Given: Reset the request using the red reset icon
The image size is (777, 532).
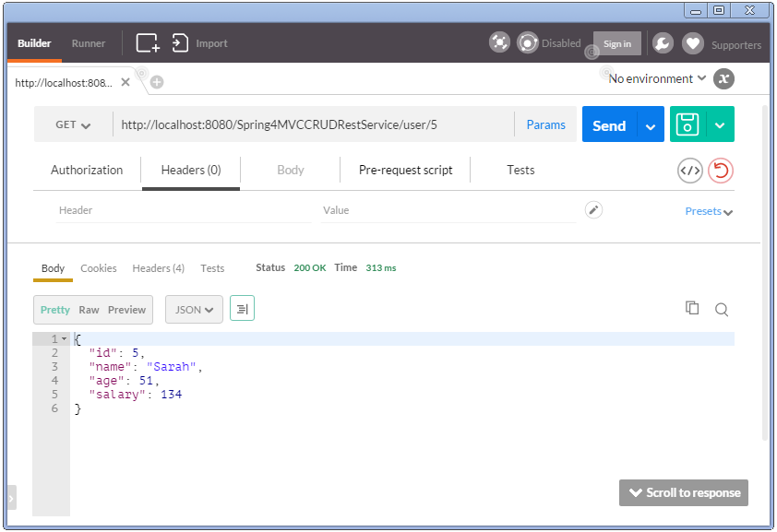Looking at the screenshot, I should pyautogui.click(x=719, y=171).
